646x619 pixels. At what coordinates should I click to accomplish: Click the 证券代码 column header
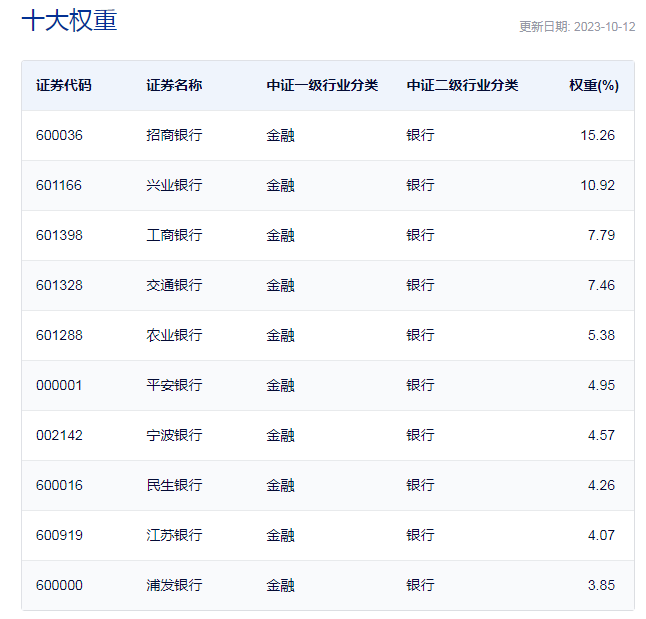click(x=64, y=85)
